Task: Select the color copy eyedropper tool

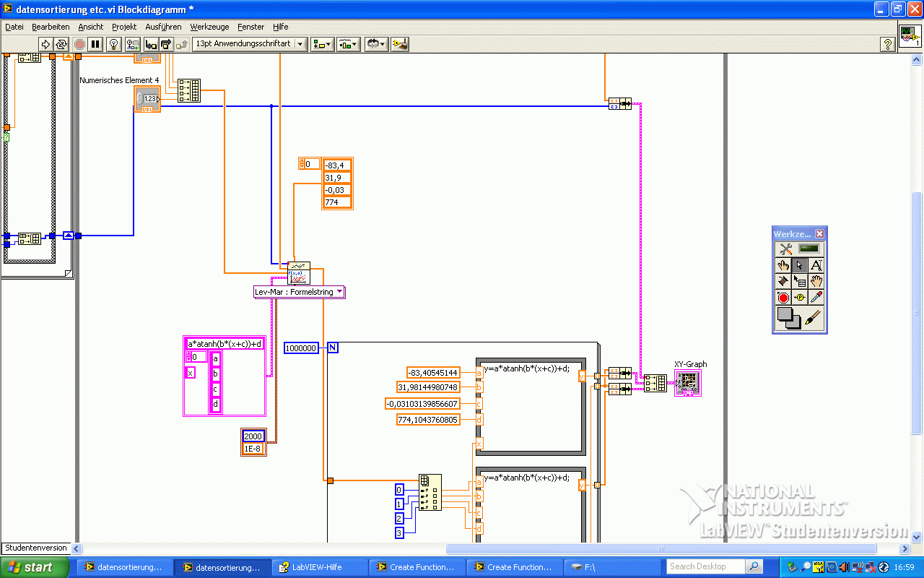Action: coord(816,297)
